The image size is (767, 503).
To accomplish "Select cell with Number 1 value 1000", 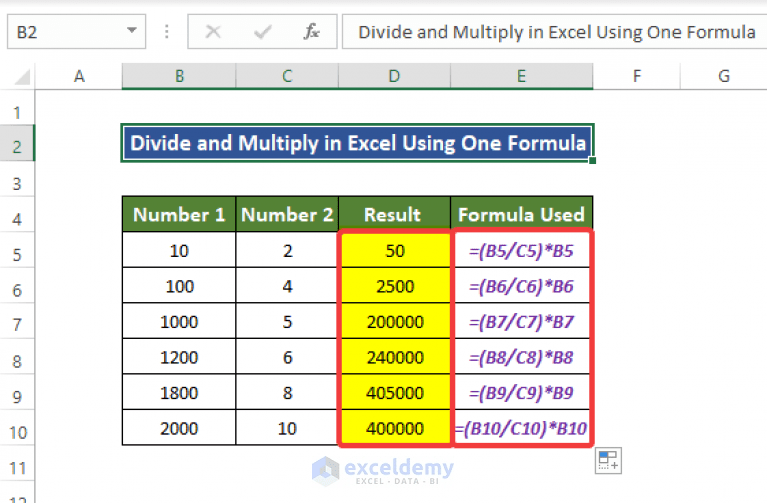I will 179,321.
